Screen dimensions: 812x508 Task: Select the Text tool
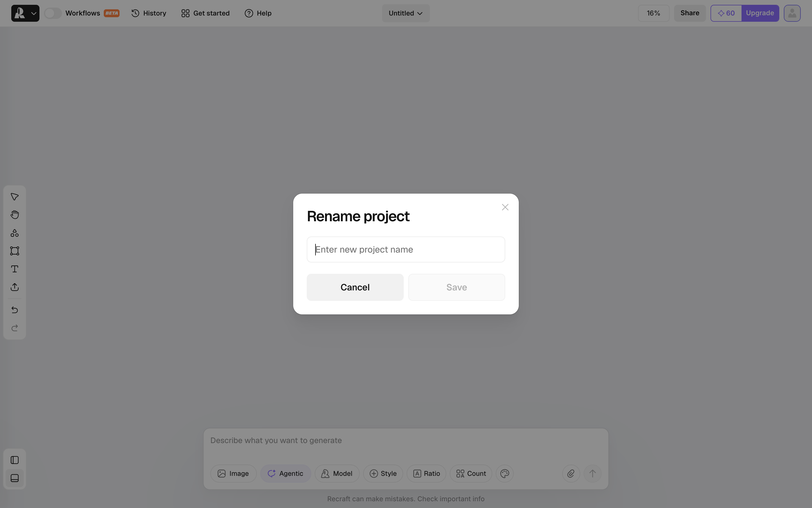click(14, 269)
